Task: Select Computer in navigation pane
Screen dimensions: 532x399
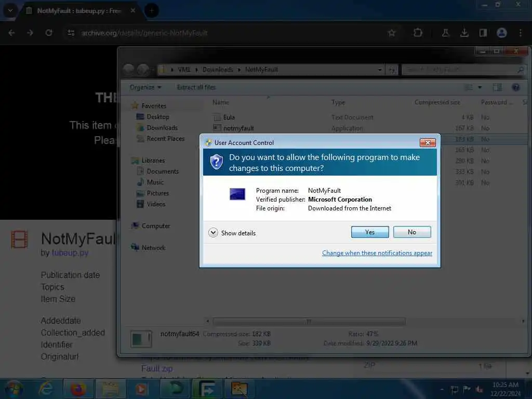Action: coord(156,226)
